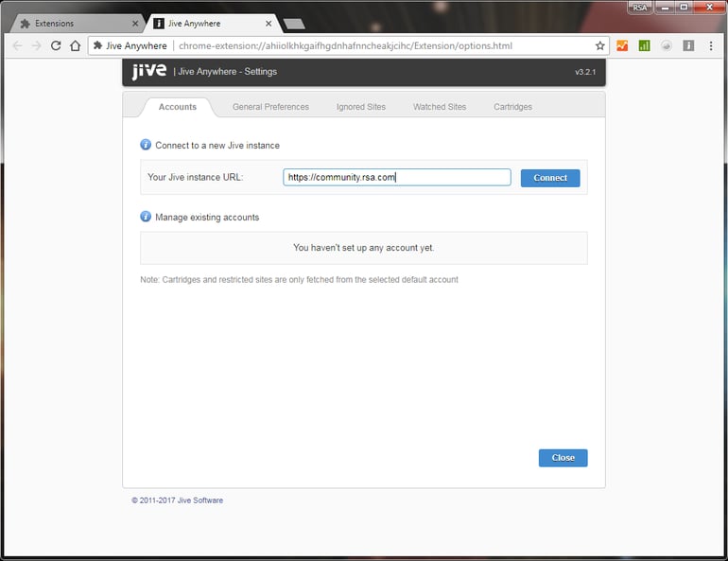Click the browser home icon

pos(76,45)
